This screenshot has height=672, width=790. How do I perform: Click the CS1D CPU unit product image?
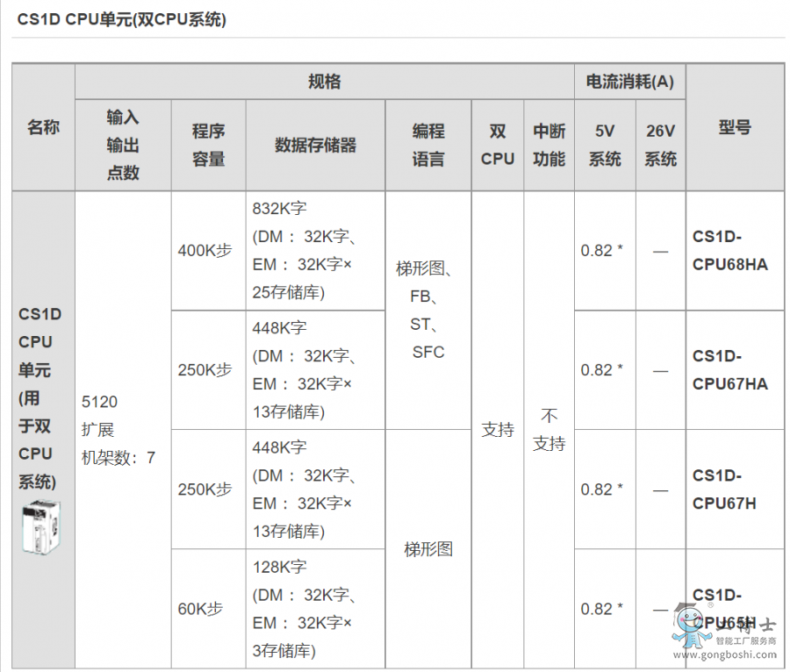pyautogui.click(x=37, y=526)
